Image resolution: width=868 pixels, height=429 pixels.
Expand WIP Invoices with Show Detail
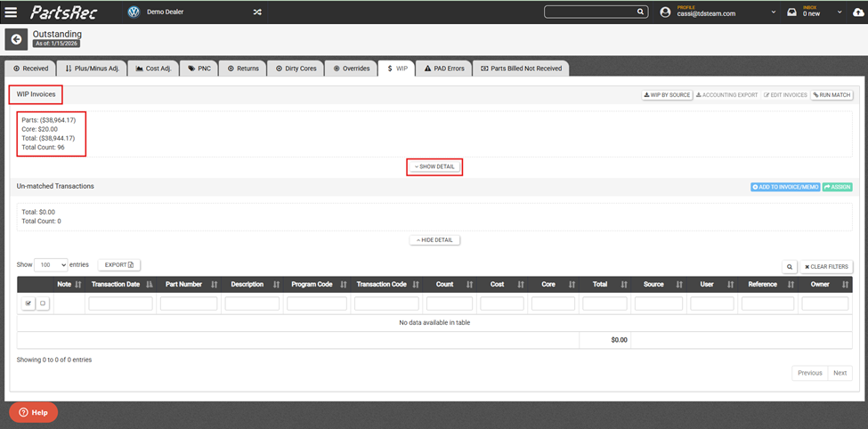point(434,166)
